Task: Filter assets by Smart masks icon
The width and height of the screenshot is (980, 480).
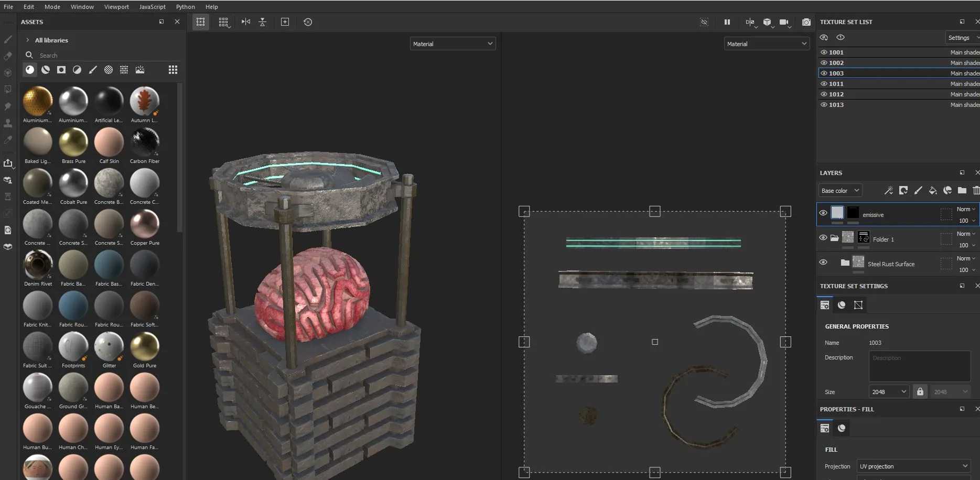Action: coord(61,70)
